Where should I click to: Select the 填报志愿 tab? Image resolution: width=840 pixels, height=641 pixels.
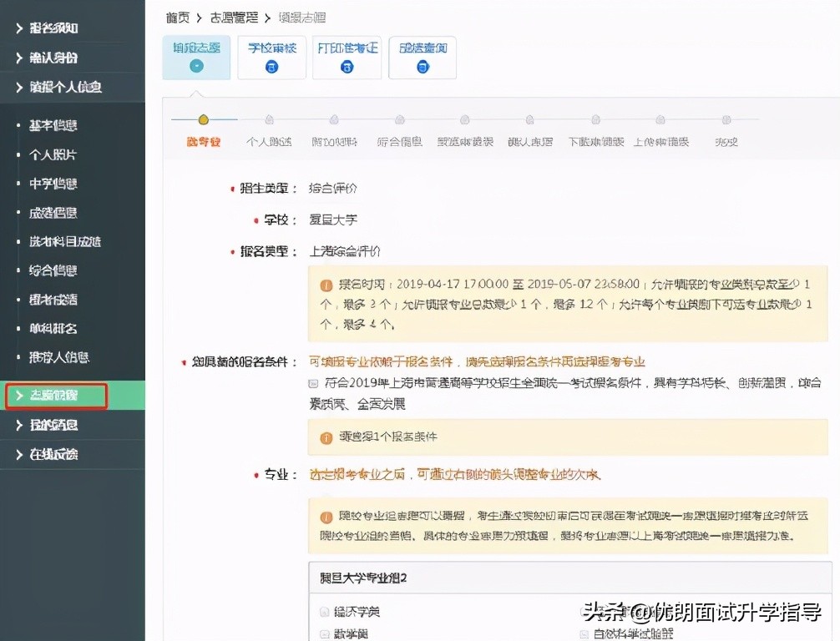pyautogui.click(x=196, y=58)
